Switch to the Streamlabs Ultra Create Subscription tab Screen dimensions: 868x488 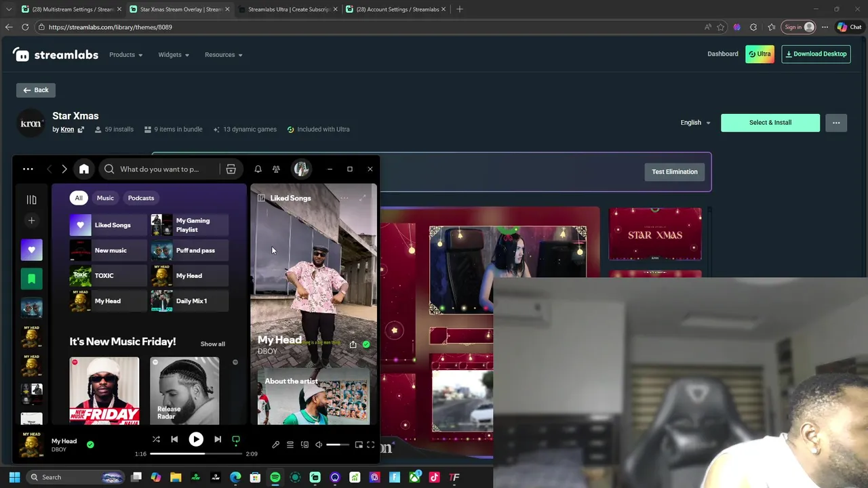point(288,9)
